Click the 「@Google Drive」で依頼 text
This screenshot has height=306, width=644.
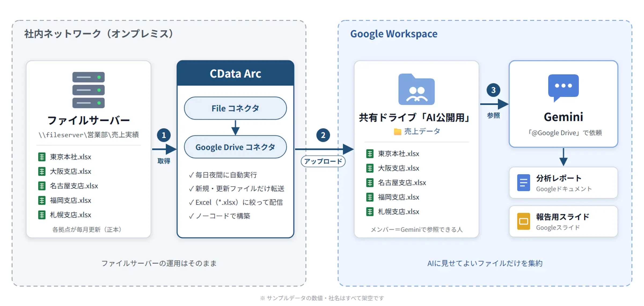coord(565,133)
